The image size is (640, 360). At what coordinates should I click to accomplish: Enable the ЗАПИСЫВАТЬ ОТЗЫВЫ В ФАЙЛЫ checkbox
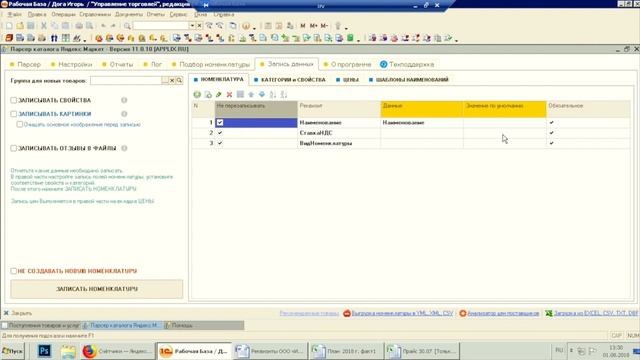pos(13,148)
